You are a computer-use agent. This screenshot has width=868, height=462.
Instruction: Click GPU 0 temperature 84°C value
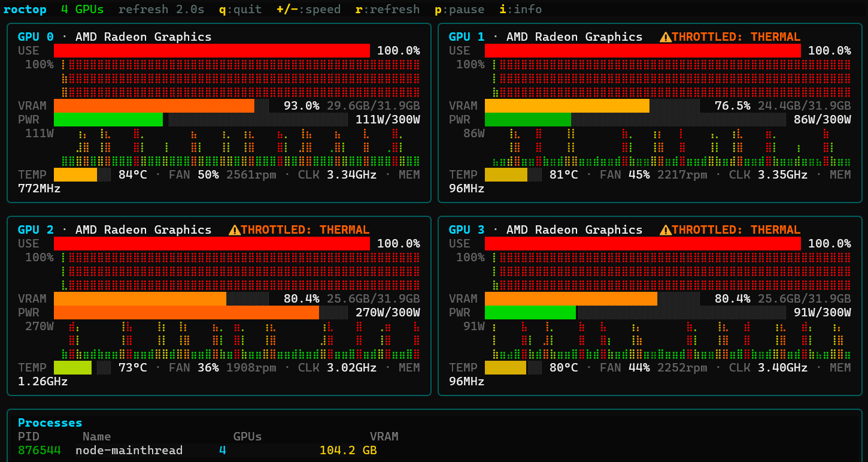[x=132, y=174]
